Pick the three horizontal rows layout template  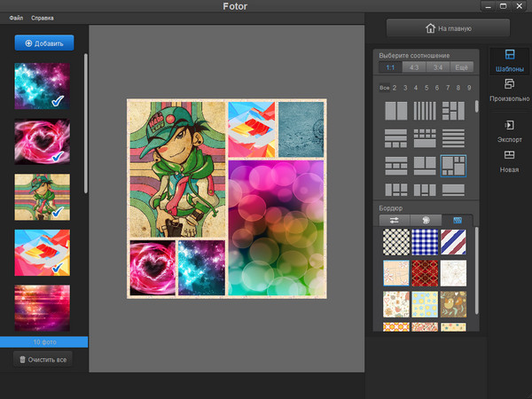click(x=453, y=138)
